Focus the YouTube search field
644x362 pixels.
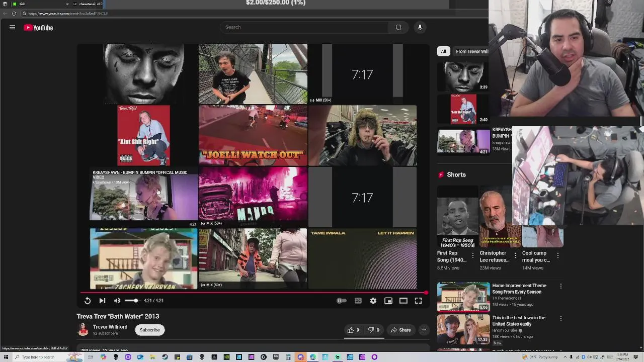[304, 27]
